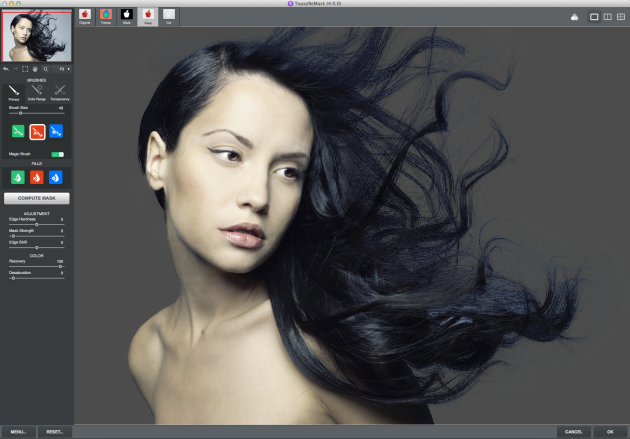Click the three-circles background color icon
This screenshot has height=439, width=630.
[x=575, y=17]
